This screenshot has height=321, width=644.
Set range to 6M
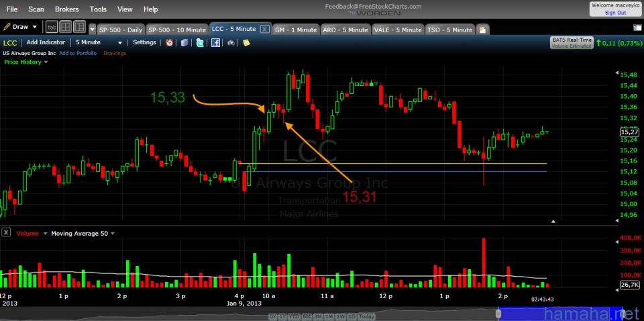pyautogui.click(x=307, y=316)
